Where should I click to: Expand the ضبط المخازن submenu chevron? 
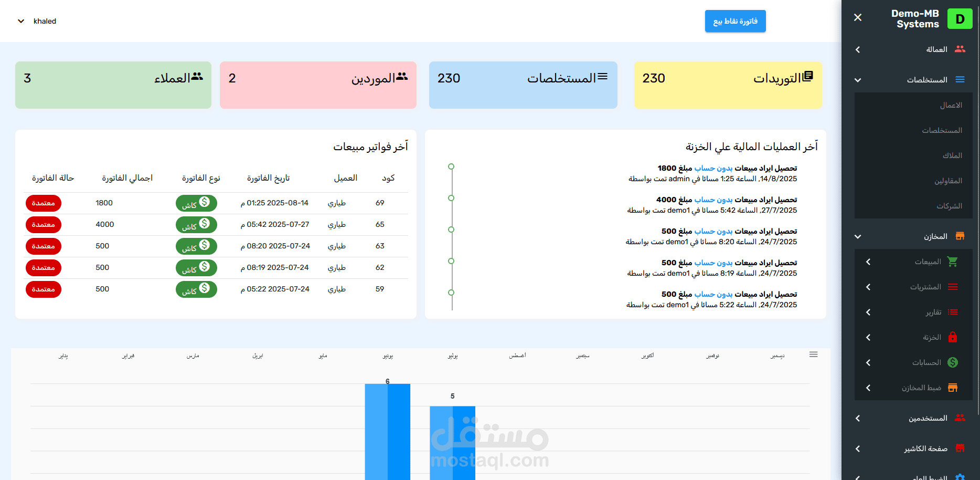868,388
